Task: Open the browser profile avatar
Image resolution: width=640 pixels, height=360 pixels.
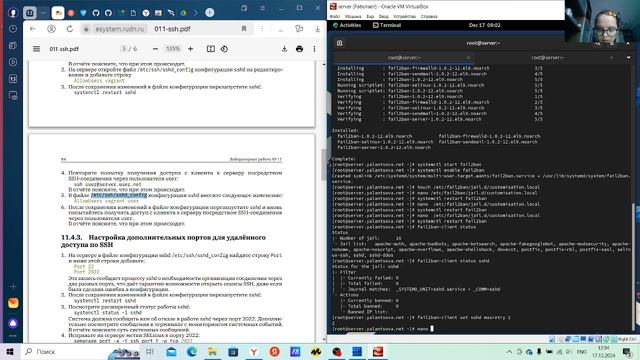Action: coord(13,13)
